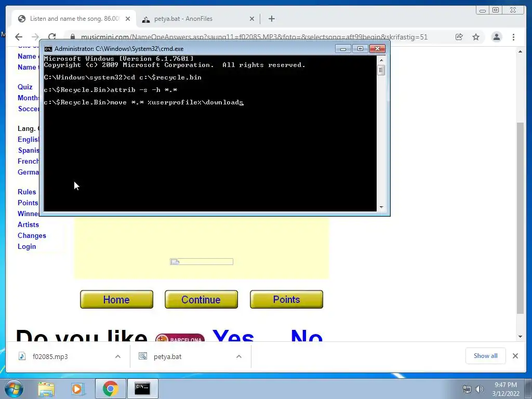532x399 pixels.
Task: Open a new tab with the plus icon
Action: coord(271,19)
